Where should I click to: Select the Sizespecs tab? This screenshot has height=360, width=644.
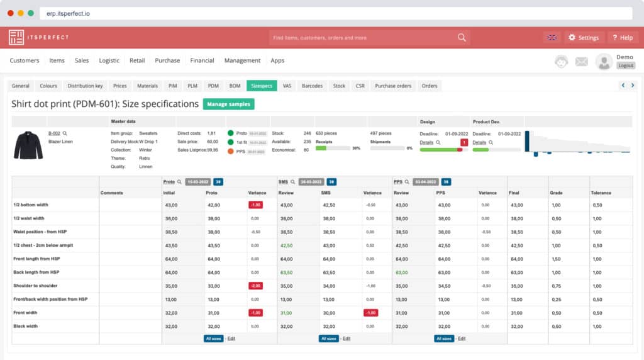click(x=262, y=86)
